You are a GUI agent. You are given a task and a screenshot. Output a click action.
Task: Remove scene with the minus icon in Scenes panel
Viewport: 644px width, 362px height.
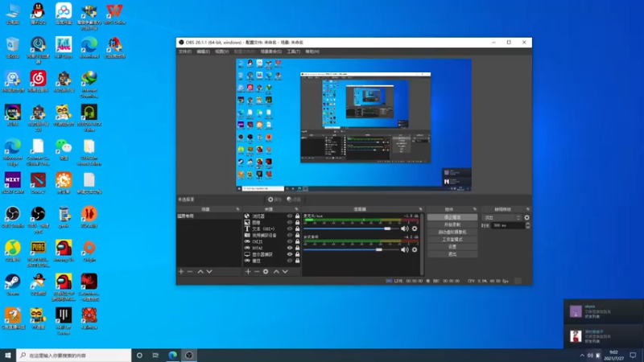(190, 272)
